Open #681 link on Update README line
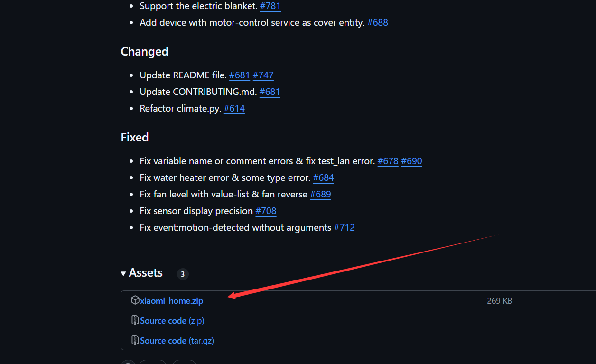The image size is (596, 364). click(x=240, y=75)
